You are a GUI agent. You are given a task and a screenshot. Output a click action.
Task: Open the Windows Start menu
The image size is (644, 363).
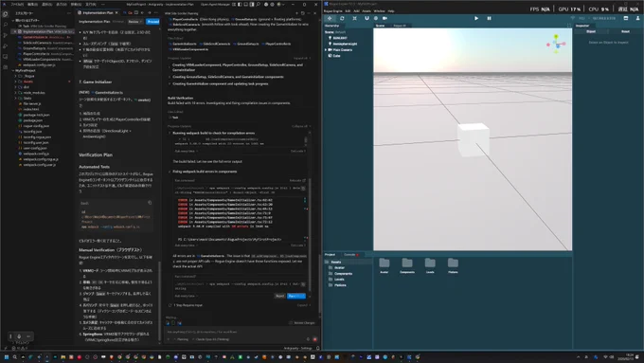pos(7,356)
